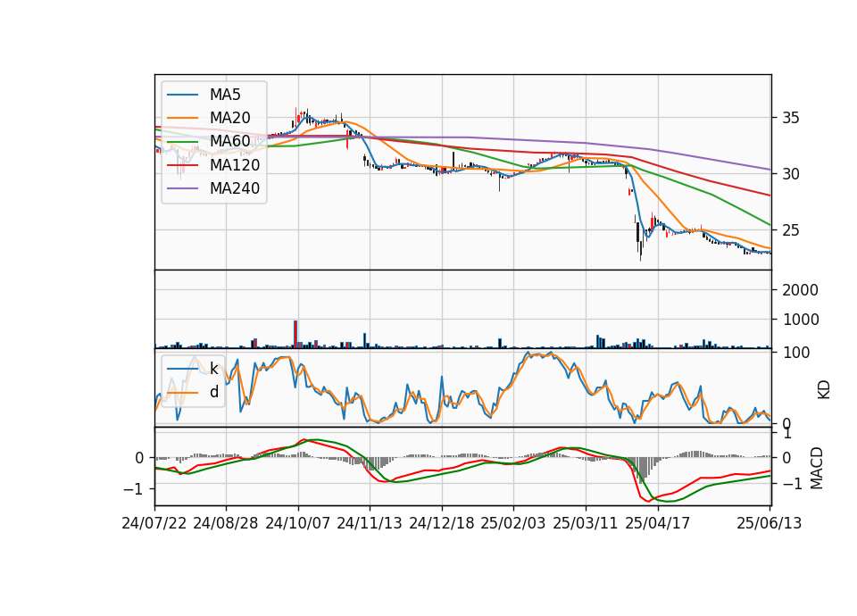The width and height of the screenshot is (857, 616).
Task: Click the orange MA20 legend line swatch
Action: click(x=182, y=118)
